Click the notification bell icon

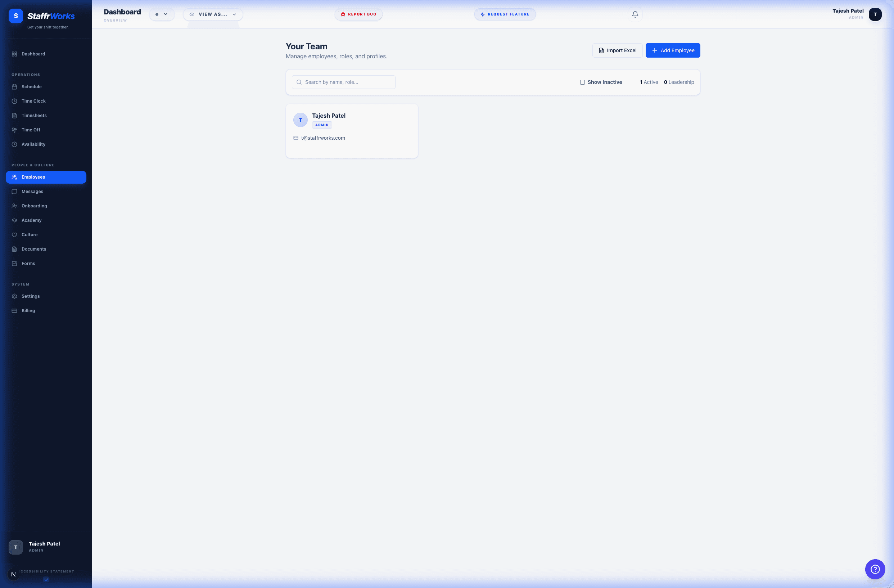pos(635,14)
